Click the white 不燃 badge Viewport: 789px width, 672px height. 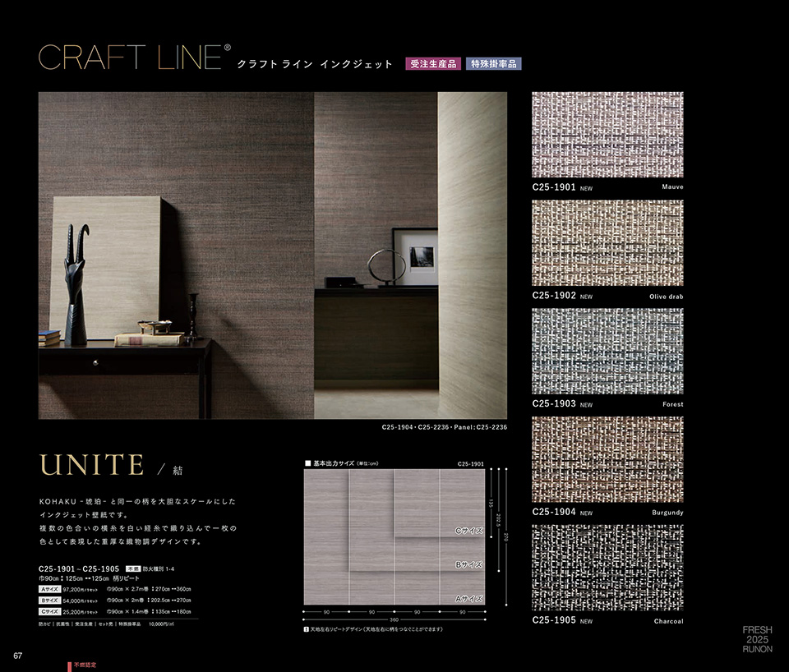[x=133, y=568]
